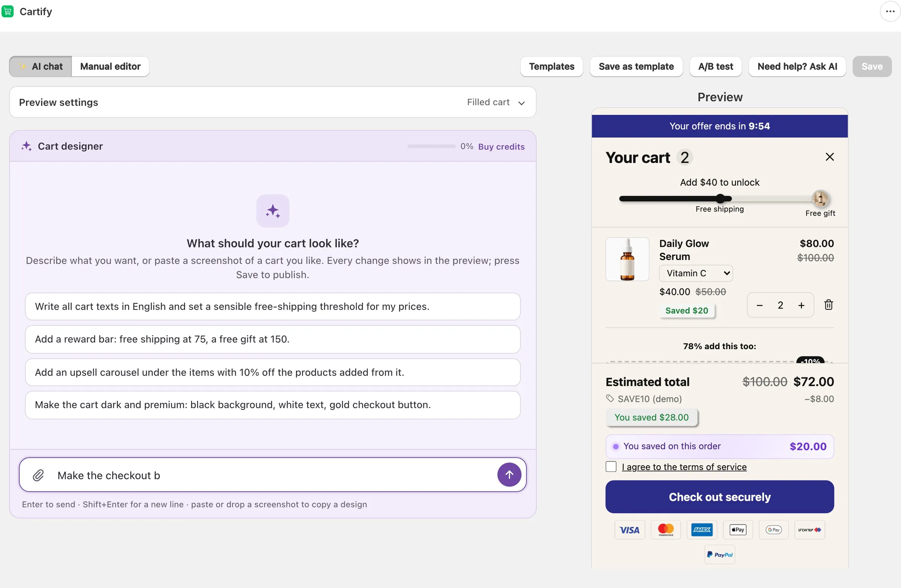Choose the reward bar suggestion prompt
The width and height of the screenshot is (901, 588).
pos(273,339)
